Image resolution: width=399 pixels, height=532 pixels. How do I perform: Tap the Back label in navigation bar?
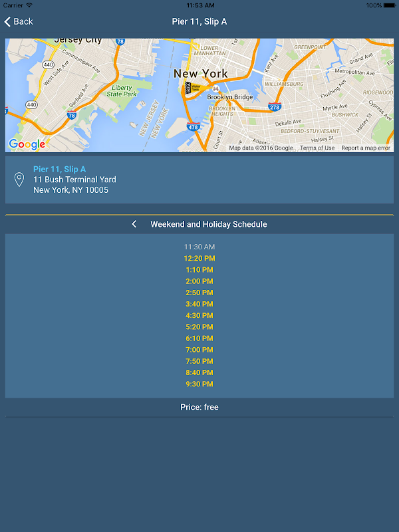pyautogui.click(x=23, y=21)
